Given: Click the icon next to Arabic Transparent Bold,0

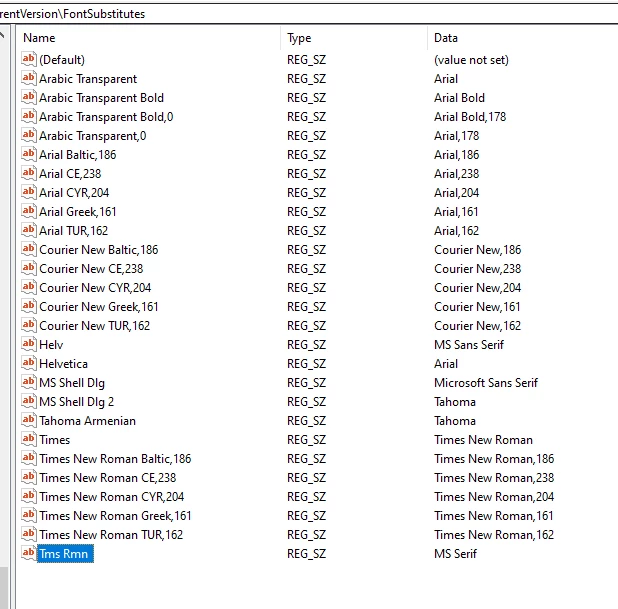Looking at the screenshot, I should click(29, 116).
